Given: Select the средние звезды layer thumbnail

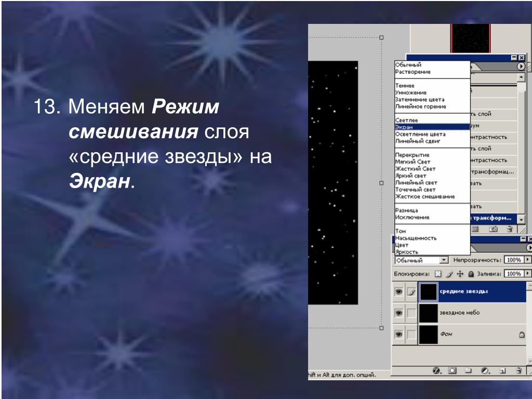Looking at the screenshot, I should [x=428, y=291].
